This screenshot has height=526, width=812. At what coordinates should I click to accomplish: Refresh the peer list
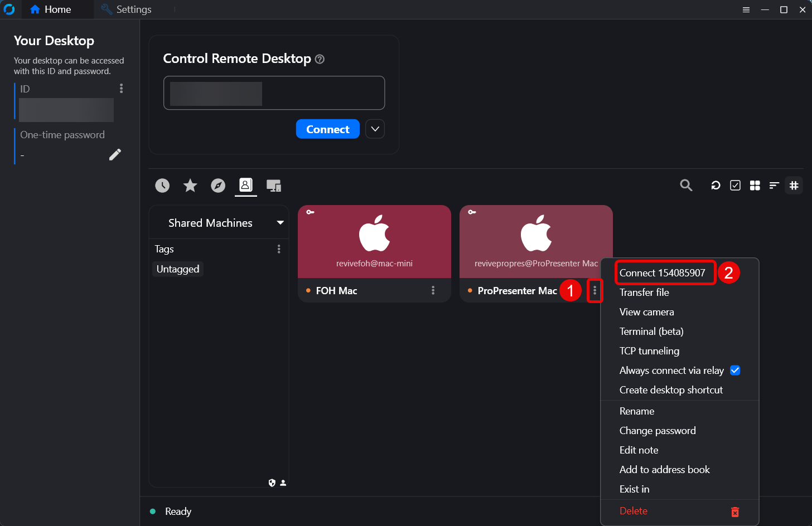[x=716, y=186]
